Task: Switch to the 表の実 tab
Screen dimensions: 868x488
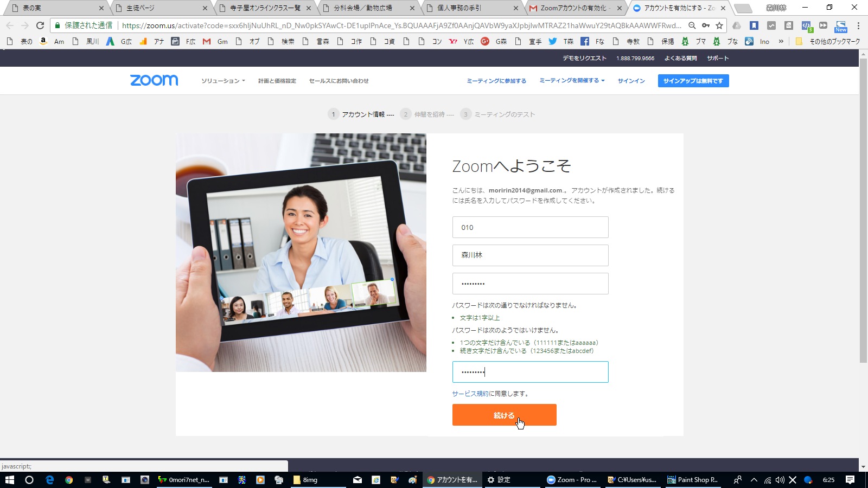Action: (x=58, y=8)
